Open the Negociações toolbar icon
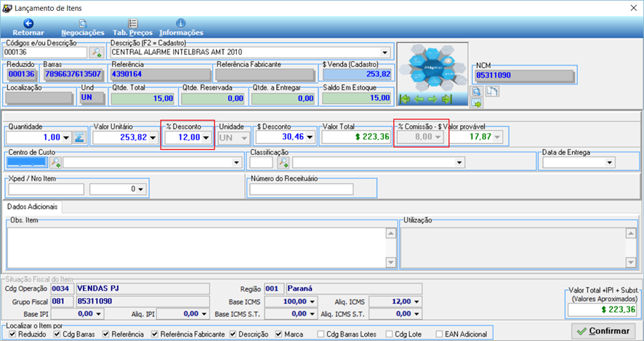The height and width of the screenshot is (341, 644). [x=83, y=23]
